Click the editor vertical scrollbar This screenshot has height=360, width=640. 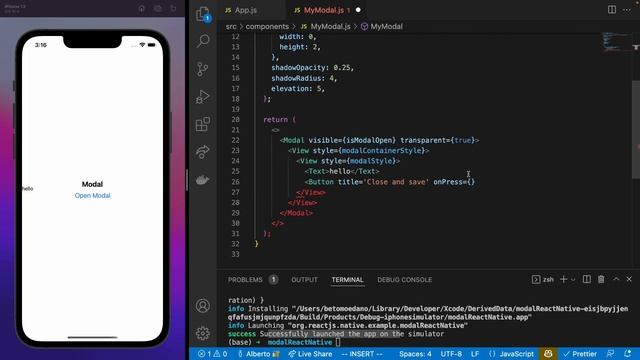(x=636, y=130)
